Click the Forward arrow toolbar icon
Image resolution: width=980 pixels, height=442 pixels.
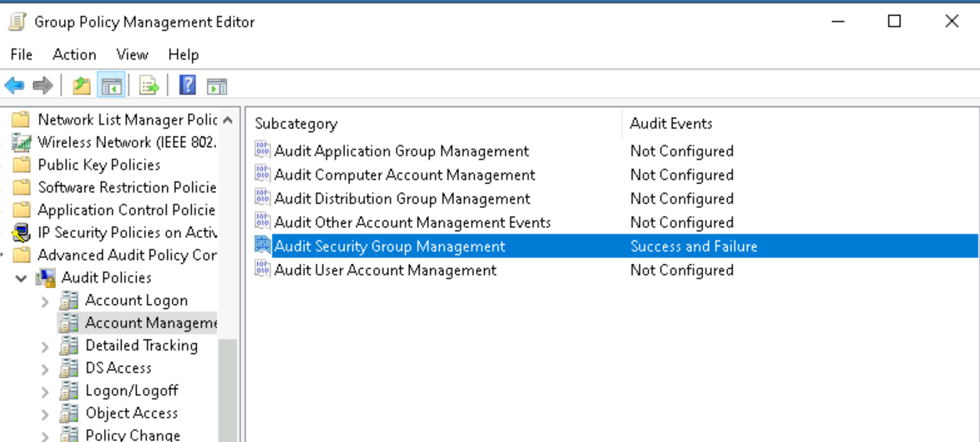click(x=43, y=85)
